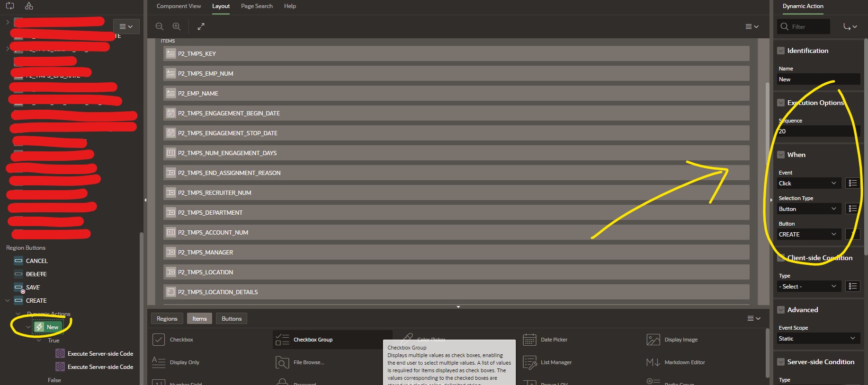This screenshot has height=385, width=868.
Task: Pick the Date Picker item type
Action: [545, 340]
